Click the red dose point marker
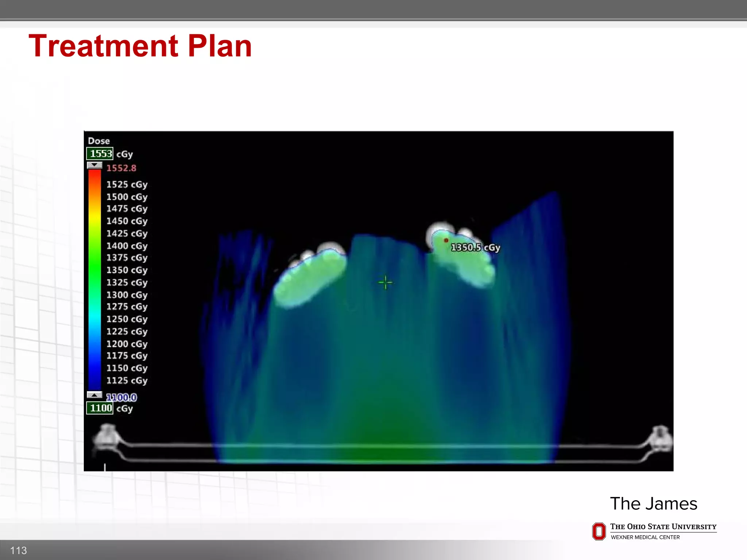The height and width of the screenshot is (560, 747). pyautogui.click(x=446, y=240)
